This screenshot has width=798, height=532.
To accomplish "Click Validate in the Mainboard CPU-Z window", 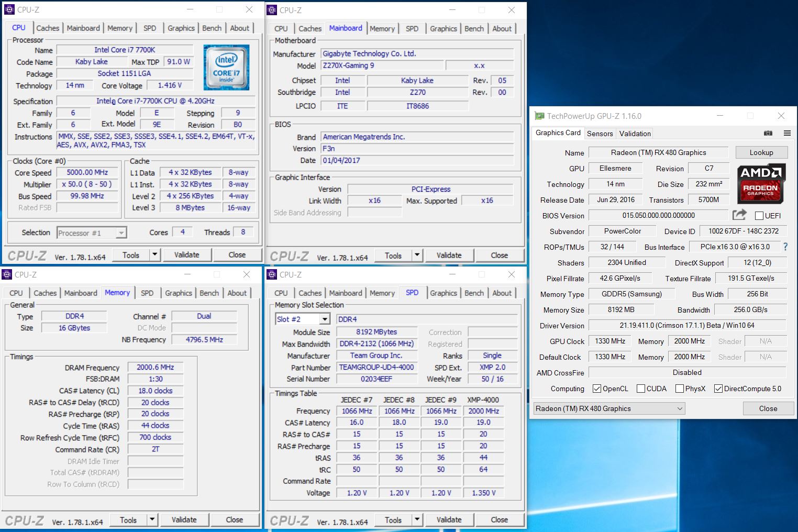I will click(449, 256).
